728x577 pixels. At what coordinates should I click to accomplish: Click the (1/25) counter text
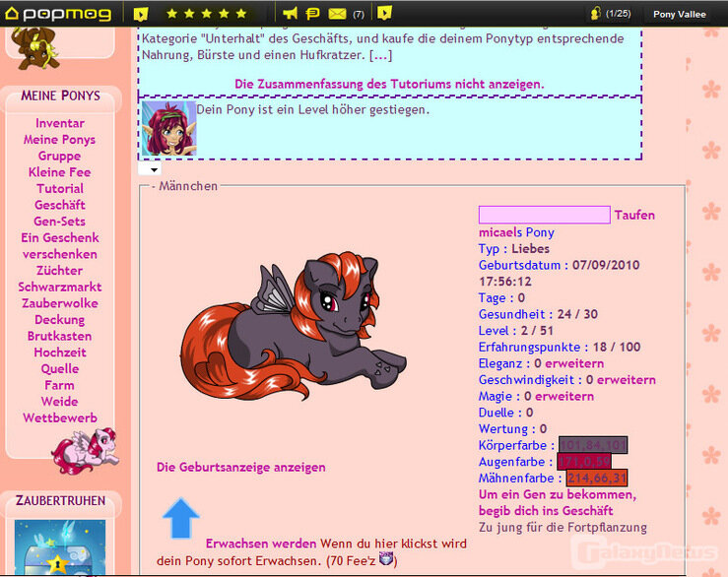tap(618, 14)
